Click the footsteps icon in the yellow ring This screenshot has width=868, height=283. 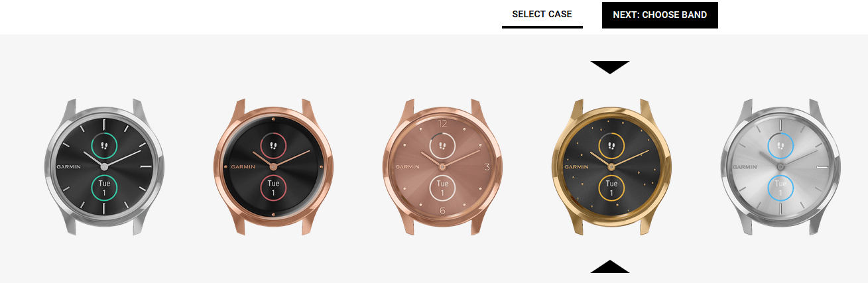(x=611, y=144)
